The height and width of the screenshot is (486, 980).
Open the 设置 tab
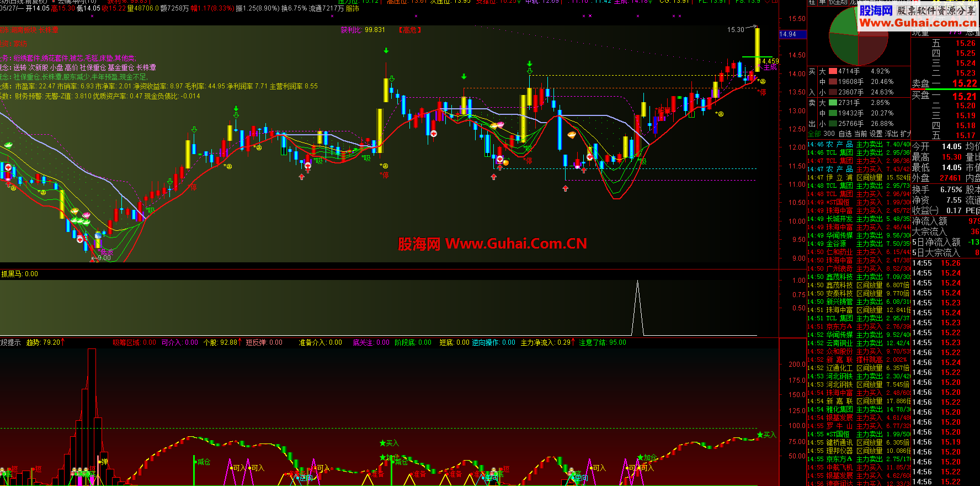pos(876,134)
